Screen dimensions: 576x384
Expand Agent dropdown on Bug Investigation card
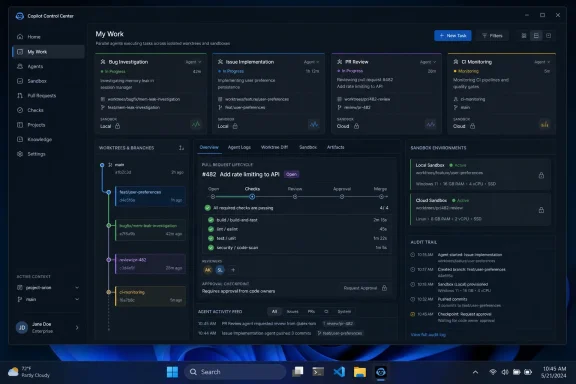(x=193, y=62)
